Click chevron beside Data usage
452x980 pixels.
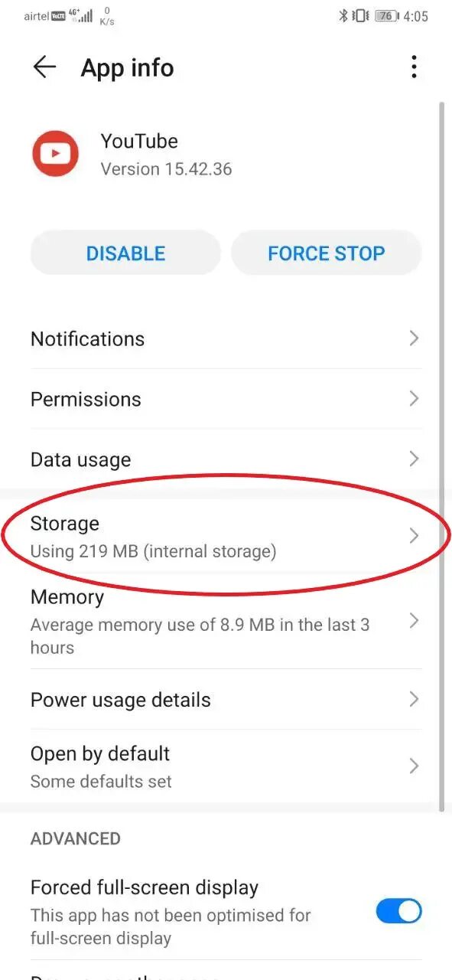coord(414,459)
